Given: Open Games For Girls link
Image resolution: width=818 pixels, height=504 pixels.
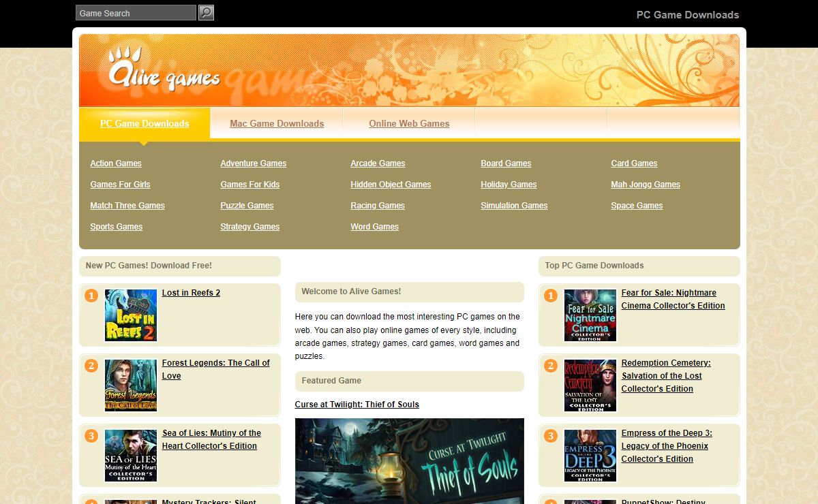Looking at the screenshot, I should click(x=120, y=185).
